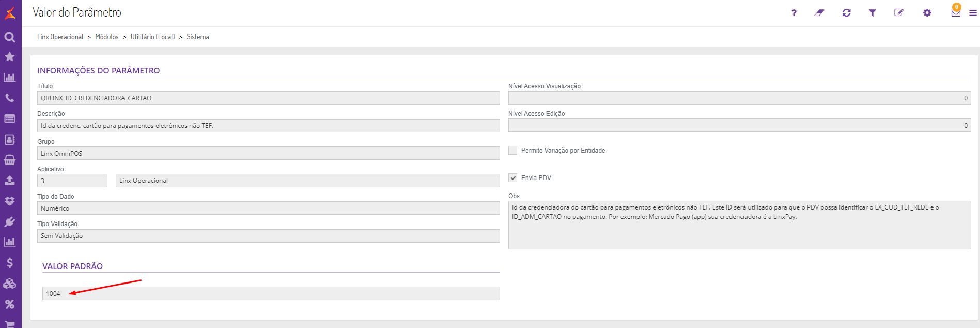Open the mail notifications envelope
This screenshot has width=980, height=328.
click(x=956, y=13)
